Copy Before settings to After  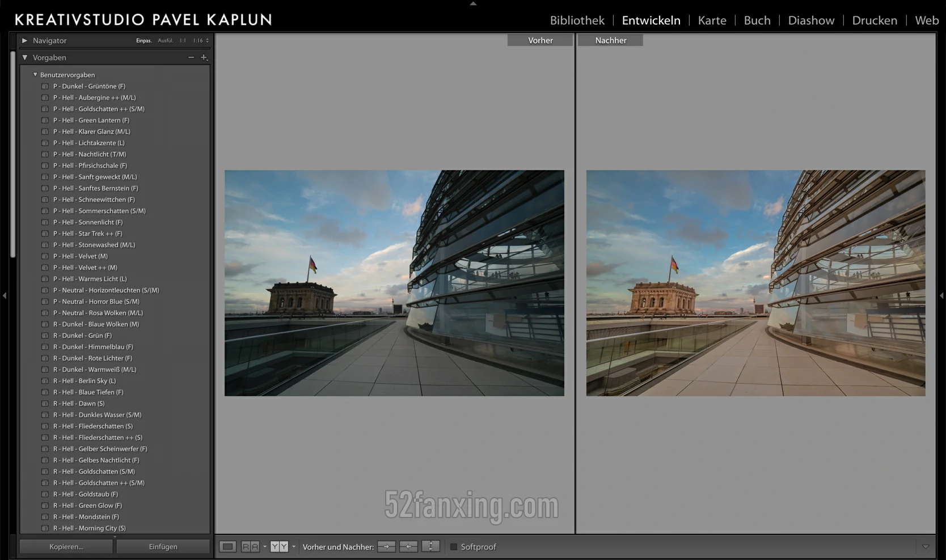(386, 546)
